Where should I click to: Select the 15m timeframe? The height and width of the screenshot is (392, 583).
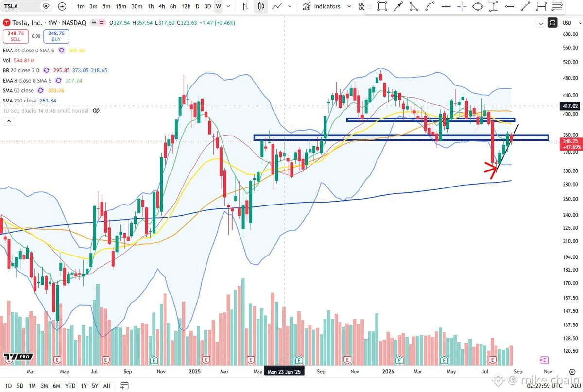[121, 6]
